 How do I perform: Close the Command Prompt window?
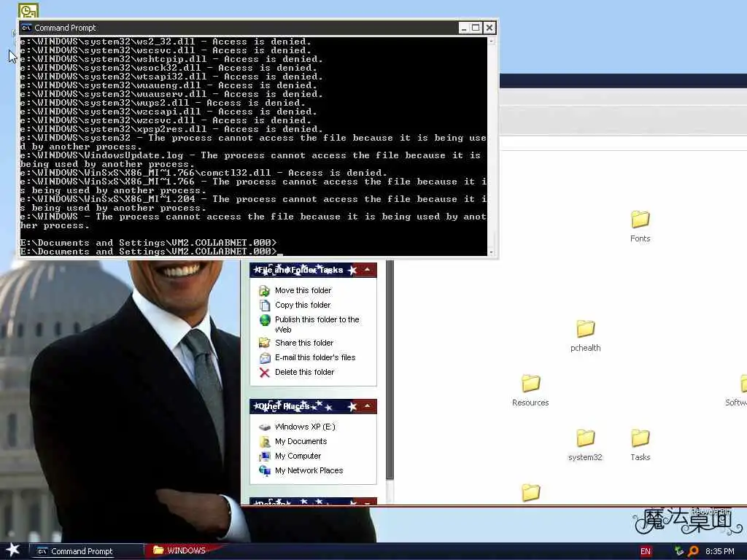click(489, 28)
